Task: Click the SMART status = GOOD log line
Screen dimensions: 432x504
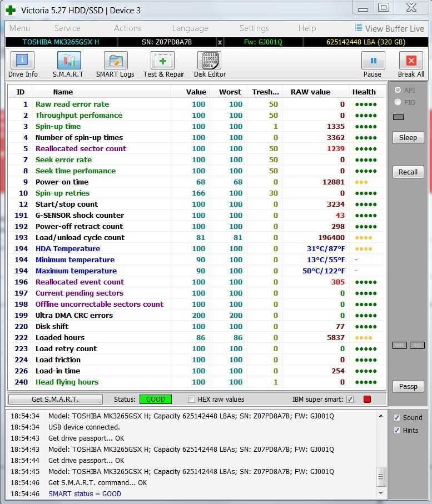Action: 85,493
